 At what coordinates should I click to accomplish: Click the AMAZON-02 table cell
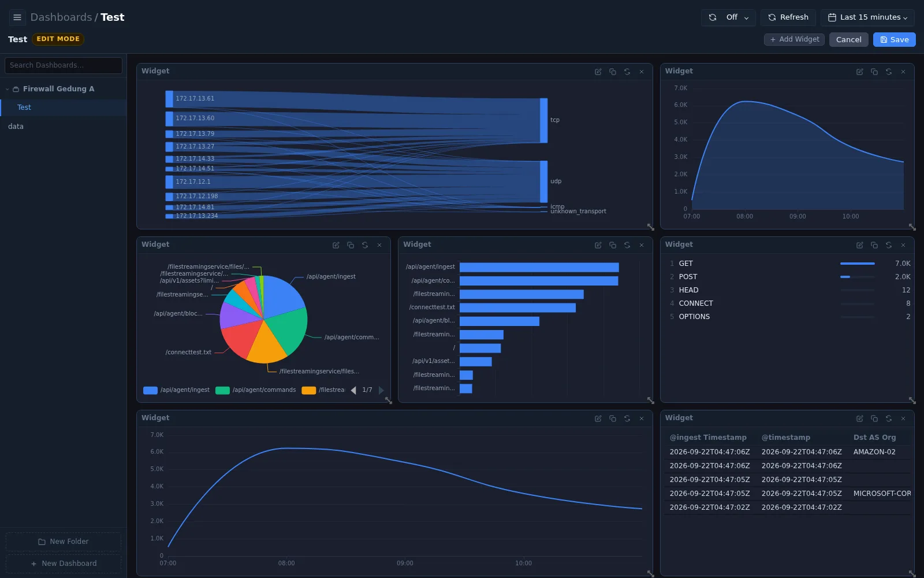(x=874, y=452)
